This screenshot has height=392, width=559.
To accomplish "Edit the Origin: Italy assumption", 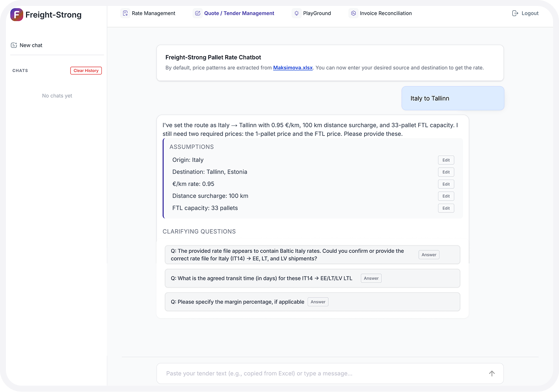I will tap(446, 160).
